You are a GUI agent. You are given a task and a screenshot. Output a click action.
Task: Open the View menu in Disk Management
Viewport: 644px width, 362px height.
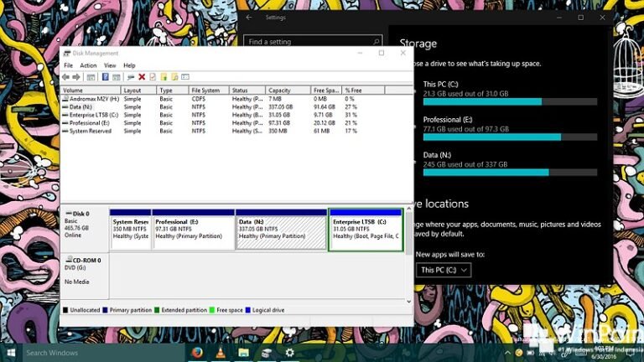click(x=108, y=65)
